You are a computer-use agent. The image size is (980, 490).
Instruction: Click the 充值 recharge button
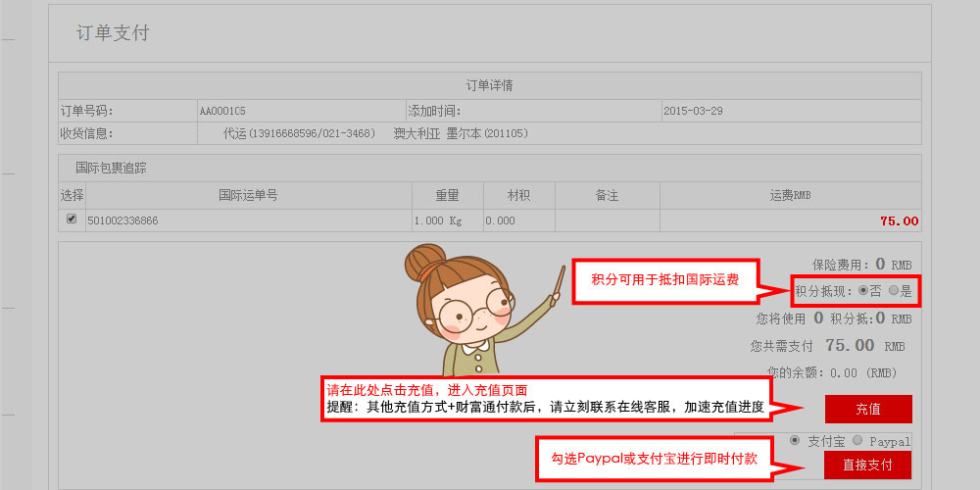click(x=868, y=410)
